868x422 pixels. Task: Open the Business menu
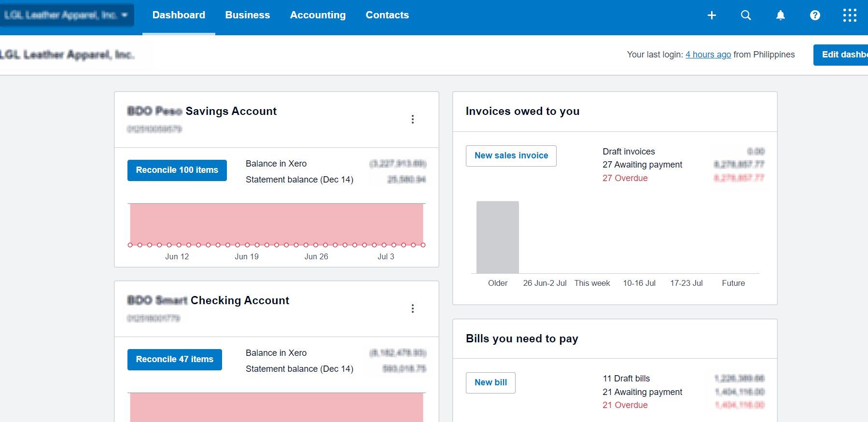(x=248, y=15)
